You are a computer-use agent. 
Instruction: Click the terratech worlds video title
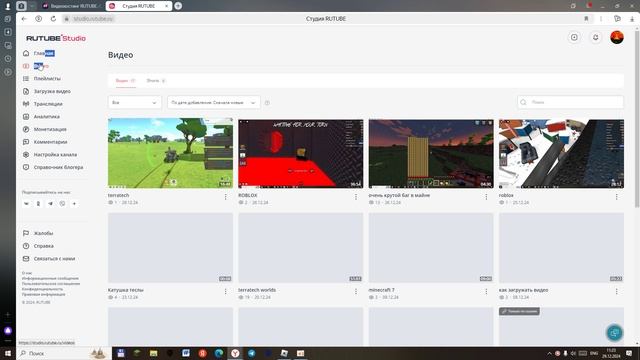pyautogui.click(x=257, y=290)
